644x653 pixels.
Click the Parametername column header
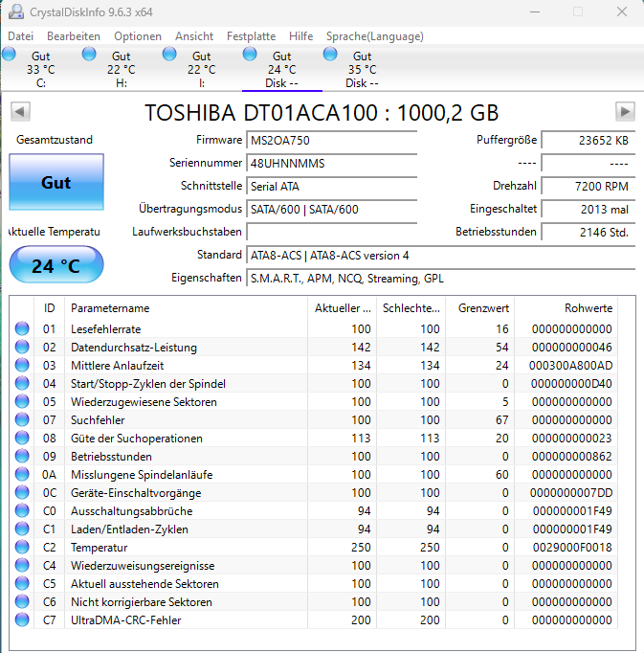(186, 308)
